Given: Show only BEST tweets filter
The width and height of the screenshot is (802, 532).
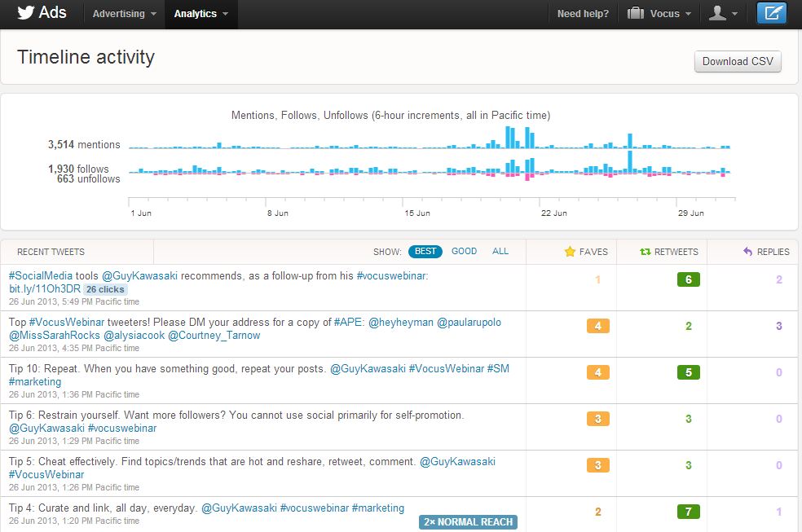Looking at the screenshot, I should 425,252.
